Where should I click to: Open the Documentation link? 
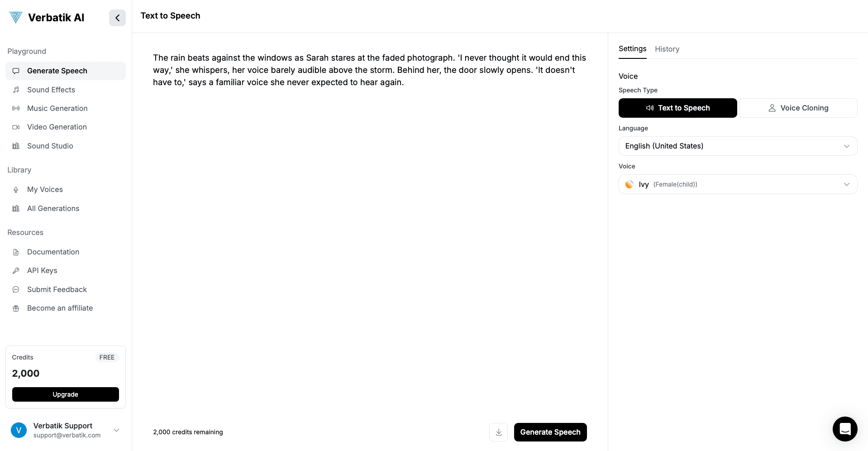coord(53,252)
